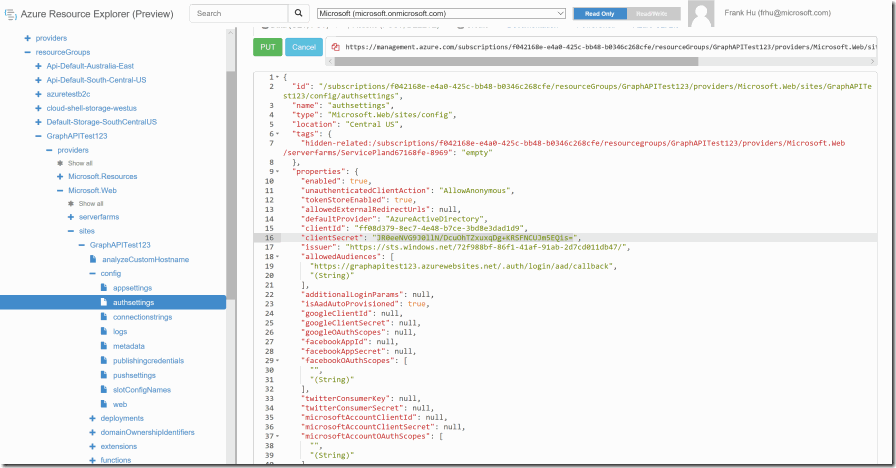Click the document icon next to web
896x468 pixels.
click(x=104, y=404)
